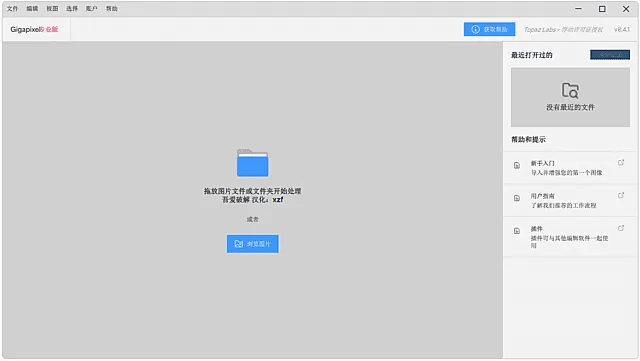Image resolution: width=640 pixels, height=361 pixels.
Task: Click the 没有最近的文件 placeholder text
Action: point(570,107)
